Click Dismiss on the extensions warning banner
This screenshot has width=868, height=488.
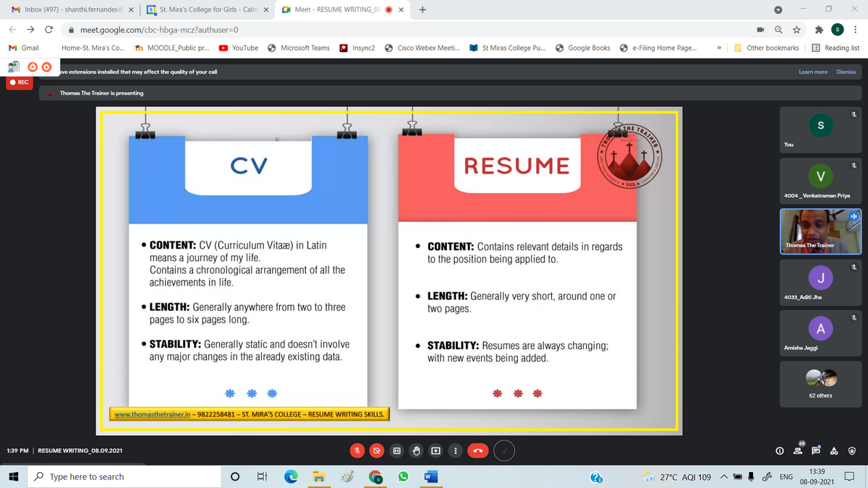click(x=846, y=72)
